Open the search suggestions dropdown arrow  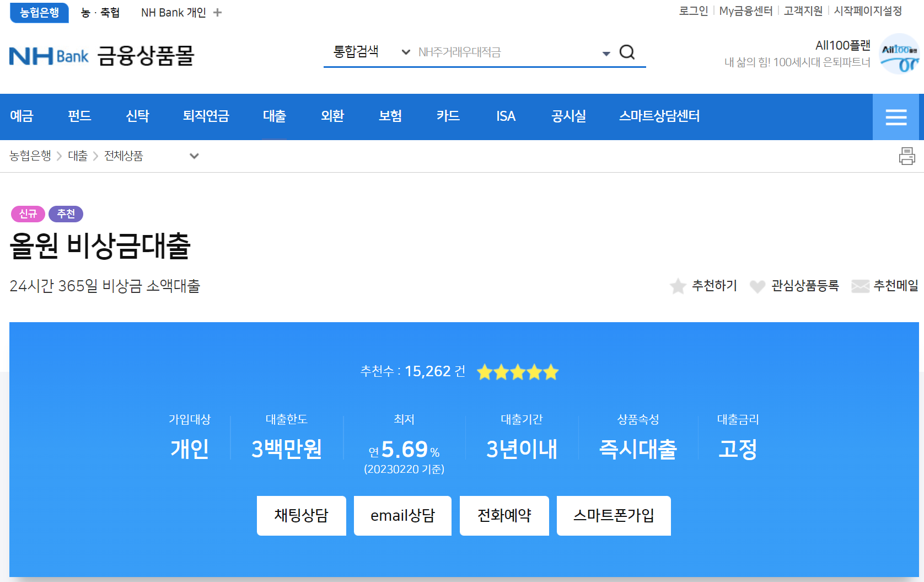pyautogui.click(x=606, y=54)
